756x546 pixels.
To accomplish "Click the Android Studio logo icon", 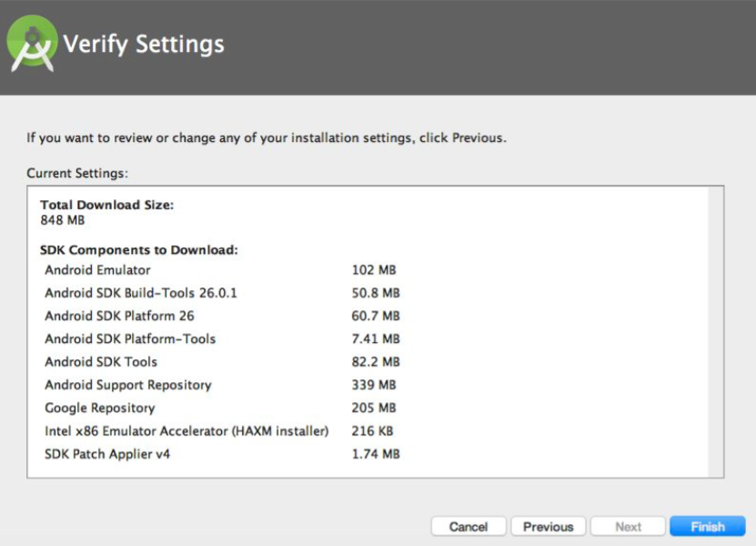I will [x=32, y=44].
